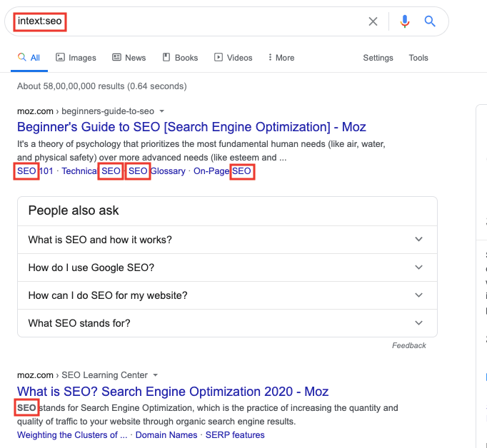Open the Tools search options
487x448 pixels.
tap(418, 58)
